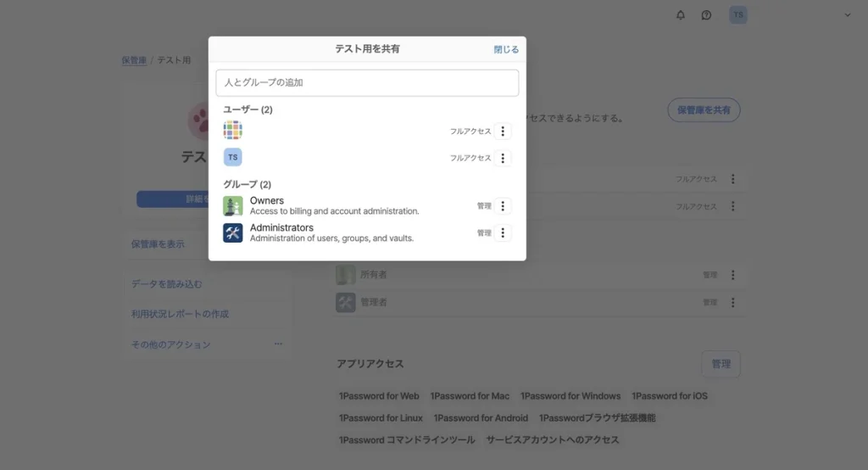Click the 人とグループの追加 input field

point(367,83)
